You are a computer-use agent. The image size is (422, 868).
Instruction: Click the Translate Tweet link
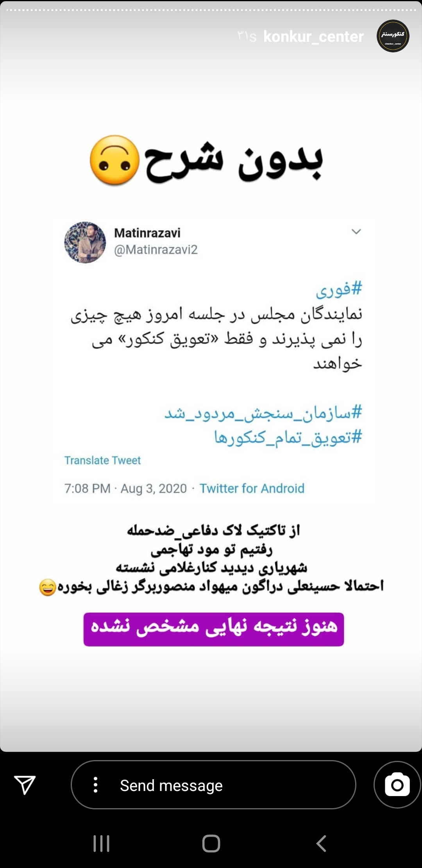(102, 460)
